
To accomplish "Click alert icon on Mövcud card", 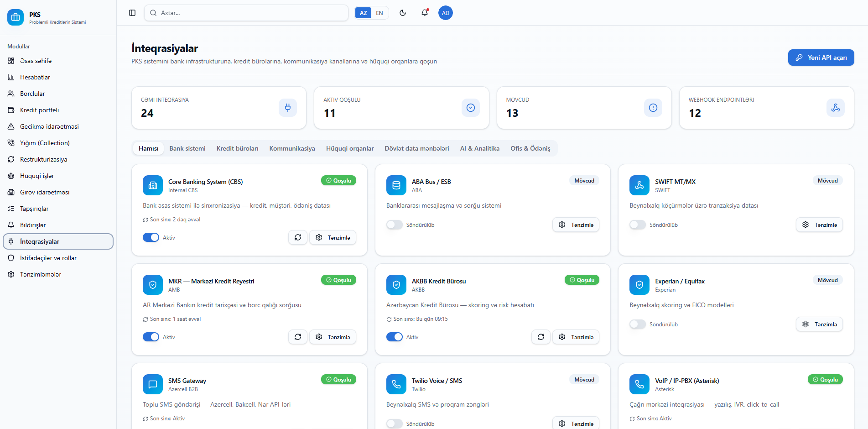I will click(x=653, y=108).
